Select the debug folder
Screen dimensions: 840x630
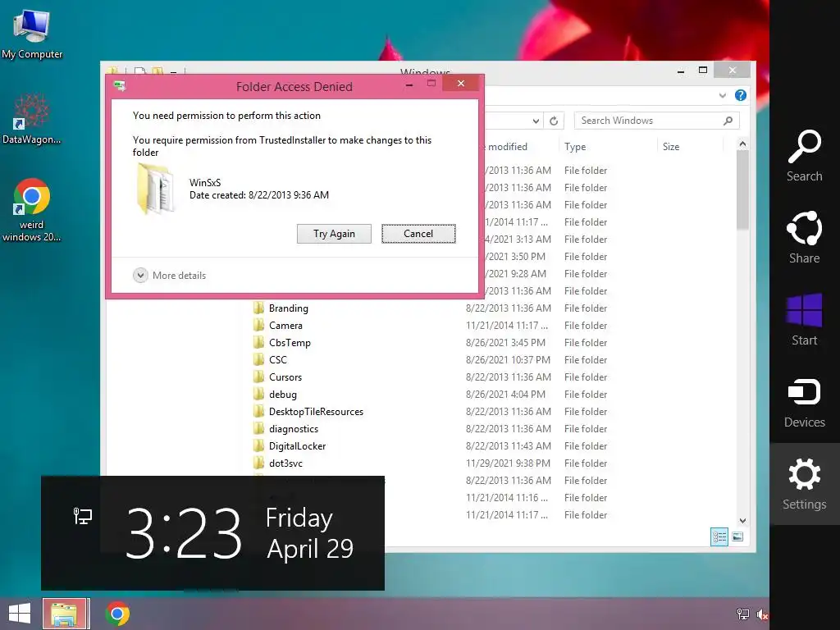(283, 395)
